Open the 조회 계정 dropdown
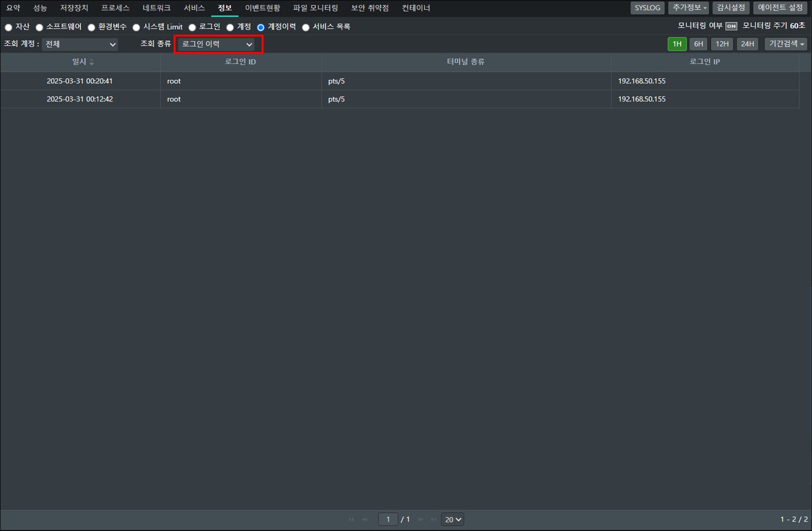 [80, 45]
